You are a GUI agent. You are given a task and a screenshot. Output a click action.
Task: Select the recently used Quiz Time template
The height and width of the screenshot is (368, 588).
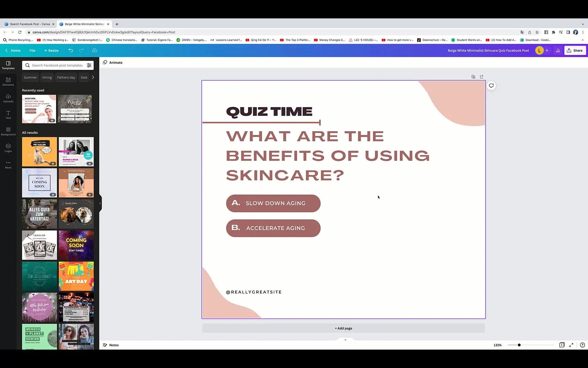(39, 109)
